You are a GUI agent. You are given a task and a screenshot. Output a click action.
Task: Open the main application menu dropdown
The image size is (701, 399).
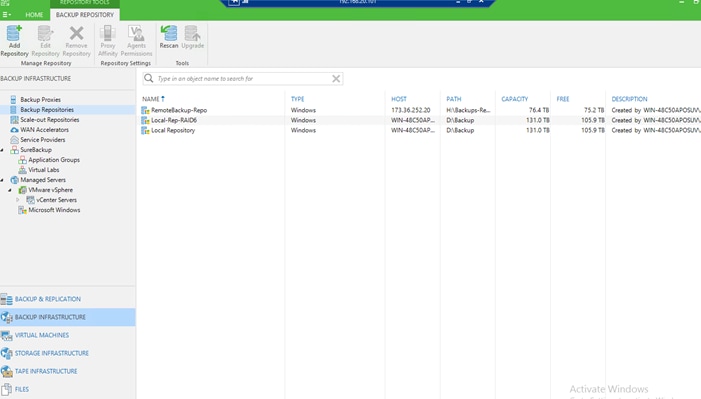coord(6,15)
